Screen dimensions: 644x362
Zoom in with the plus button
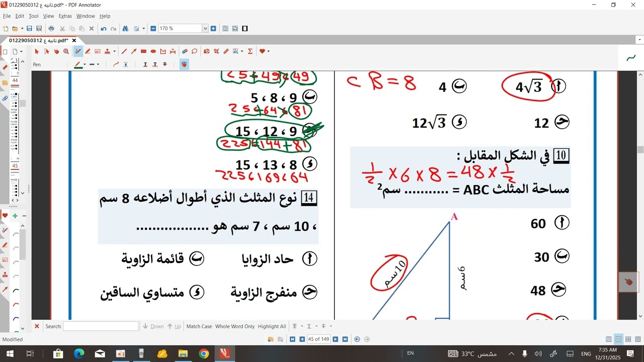tap(213, 29)
